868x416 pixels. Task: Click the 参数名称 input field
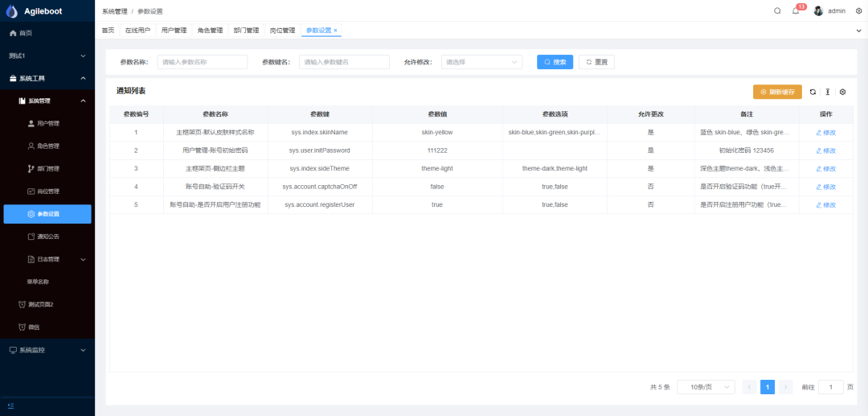tap(202, 62)
